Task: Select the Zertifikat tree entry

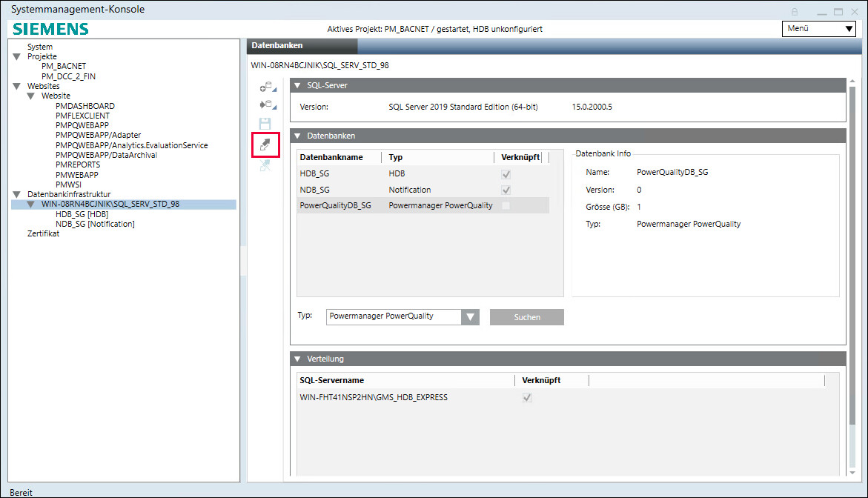Action: click(x=43, y=233)
